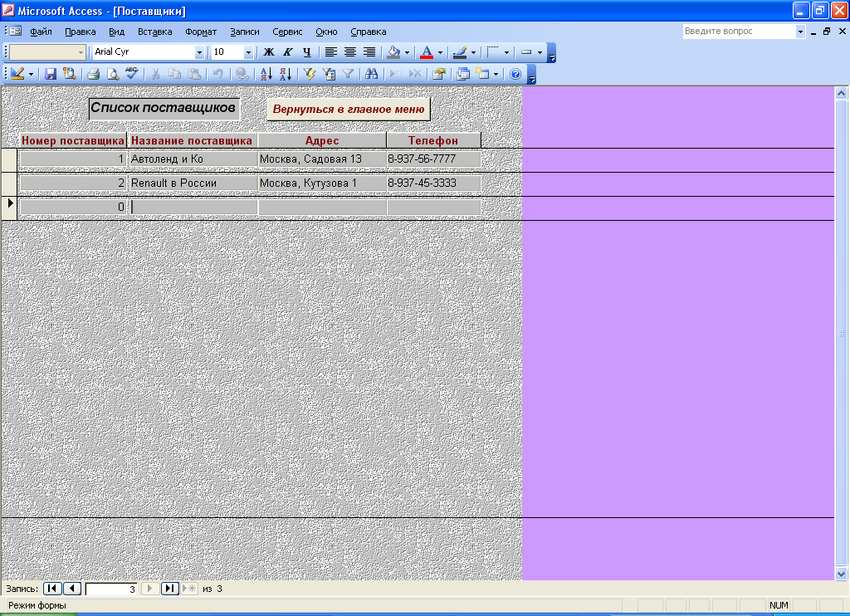
Task: Click Filter by Form icon
Action: click(x=329, y=74)
